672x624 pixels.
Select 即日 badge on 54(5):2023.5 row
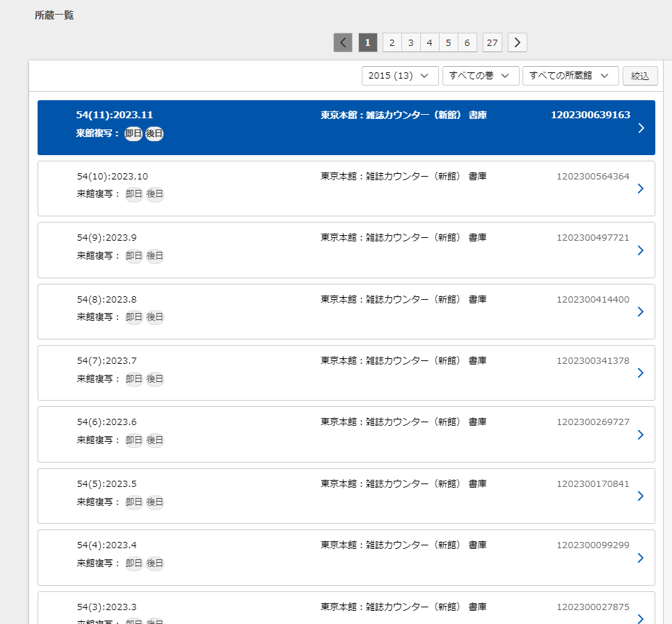point(134,502)
